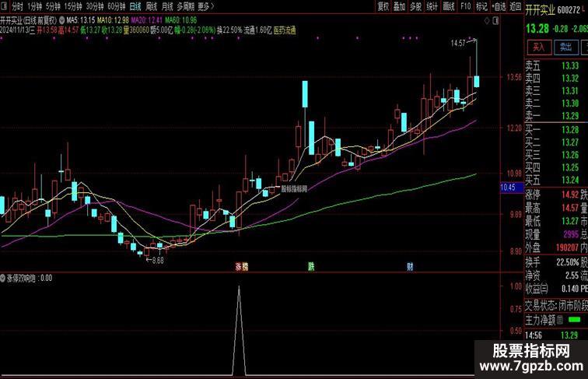588x379 pixels.
Task: Click the 8.68 low price annotation
Action: point(158,261)
